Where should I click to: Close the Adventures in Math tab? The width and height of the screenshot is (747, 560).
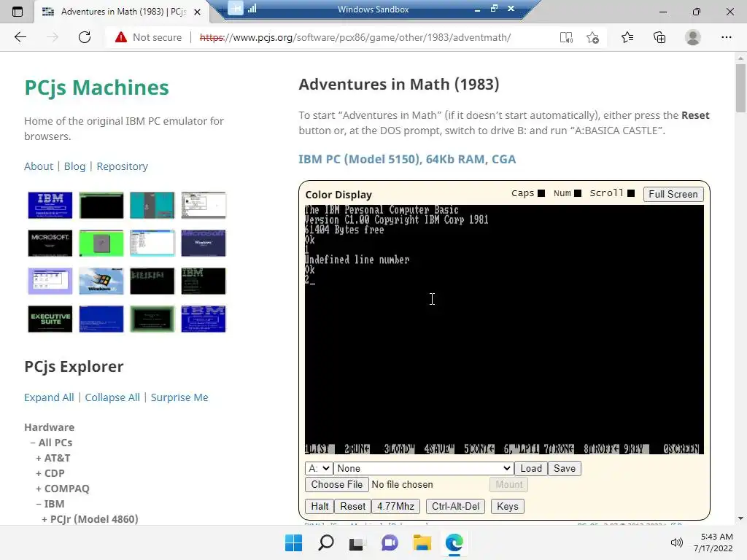click(x=197, y=12)
